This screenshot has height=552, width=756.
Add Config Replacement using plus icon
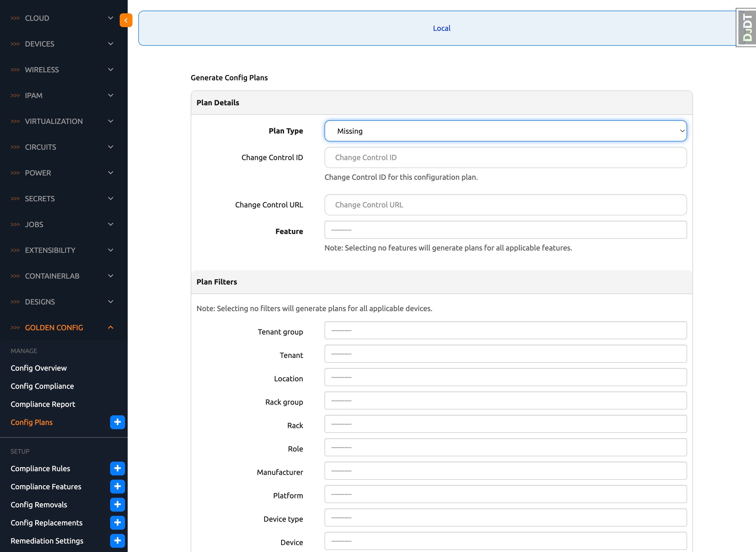117,522
